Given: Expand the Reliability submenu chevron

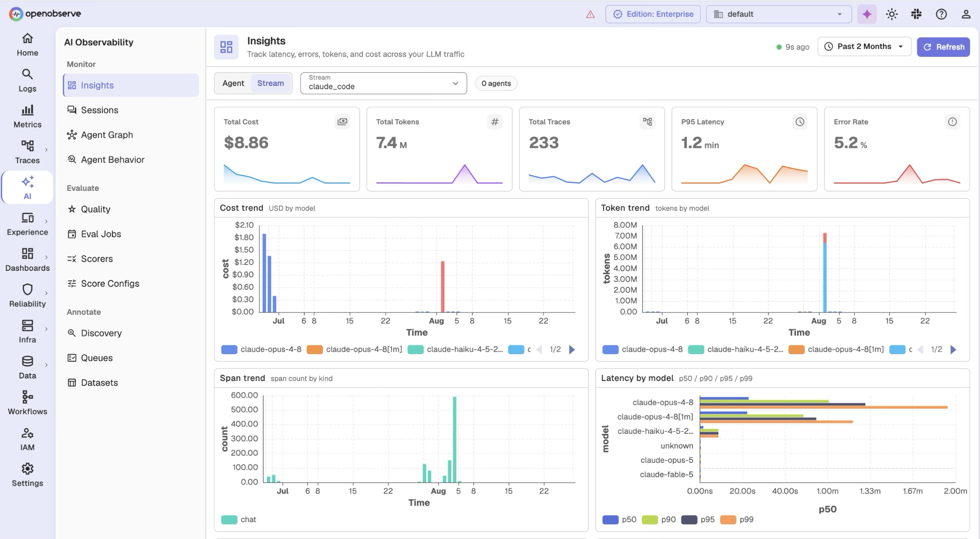Looking at the screenshot, I should tap(46, 293).
